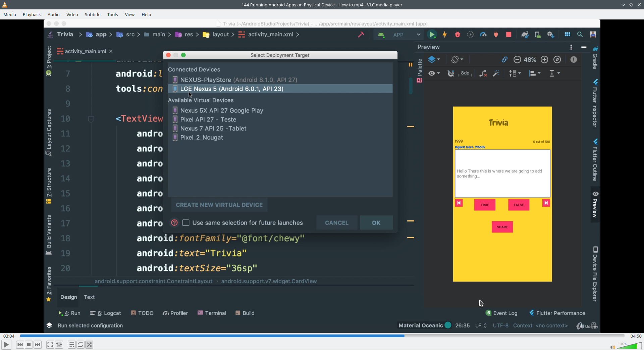Select Pixel_2_Nougat virtual device
644x350 pixels.
pos(280,138)
